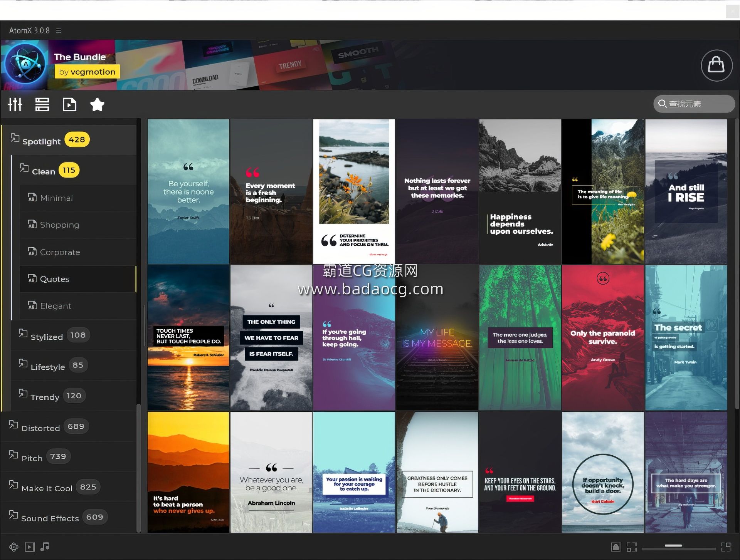Open the AtomX hamburger menu
The height and width of the screenshot is (560, 740).
[x=59, y=31]
